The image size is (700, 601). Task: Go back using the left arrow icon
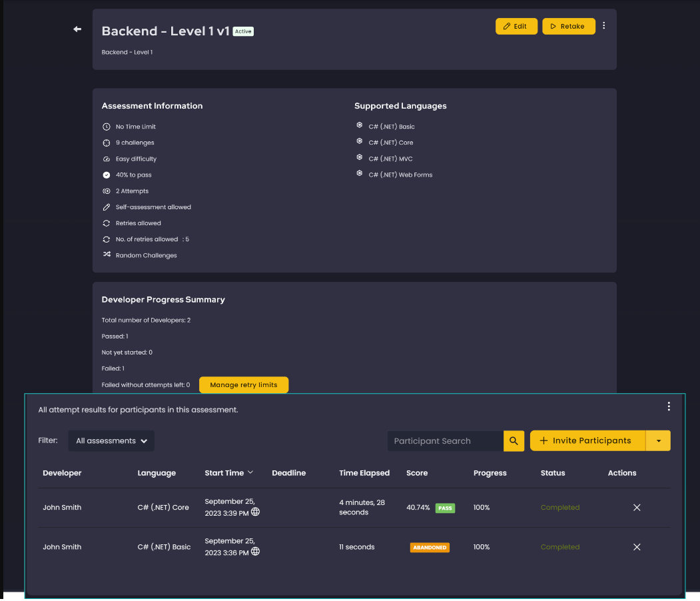[x=77, y=29]
